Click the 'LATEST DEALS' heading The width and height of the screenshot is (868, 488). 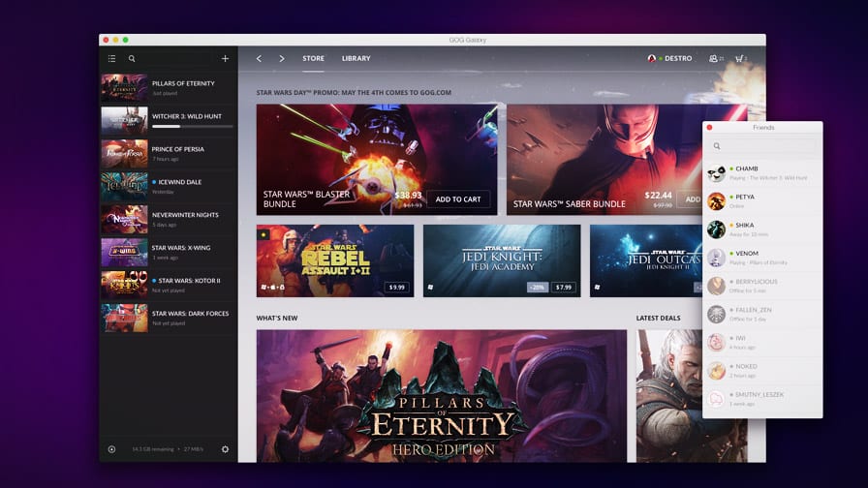[658, 319]
